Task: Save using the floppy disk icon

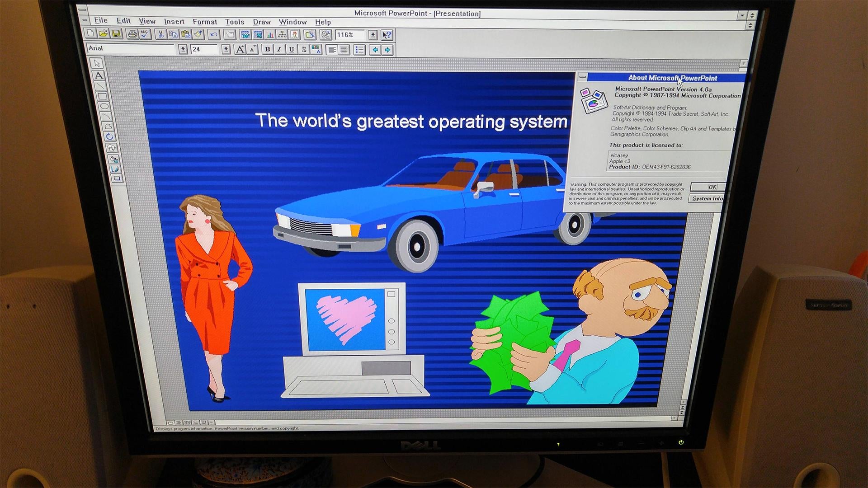Action: 116,33
